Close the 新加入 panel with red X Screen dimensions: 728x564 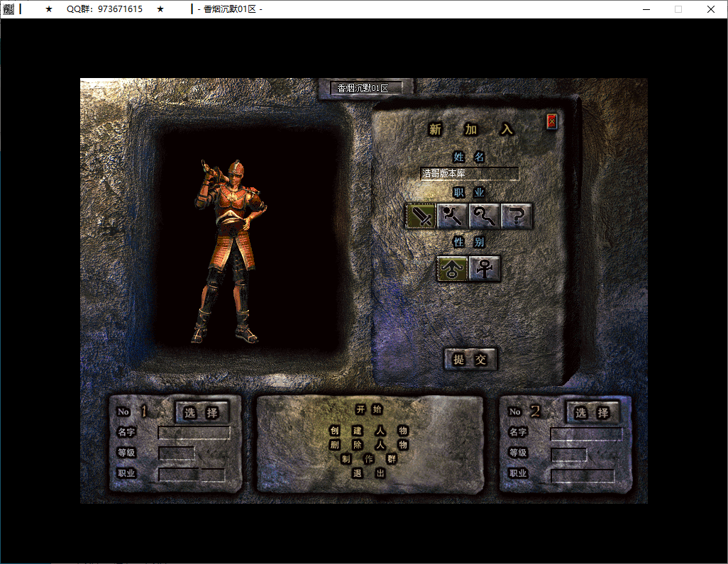point(551,121)
